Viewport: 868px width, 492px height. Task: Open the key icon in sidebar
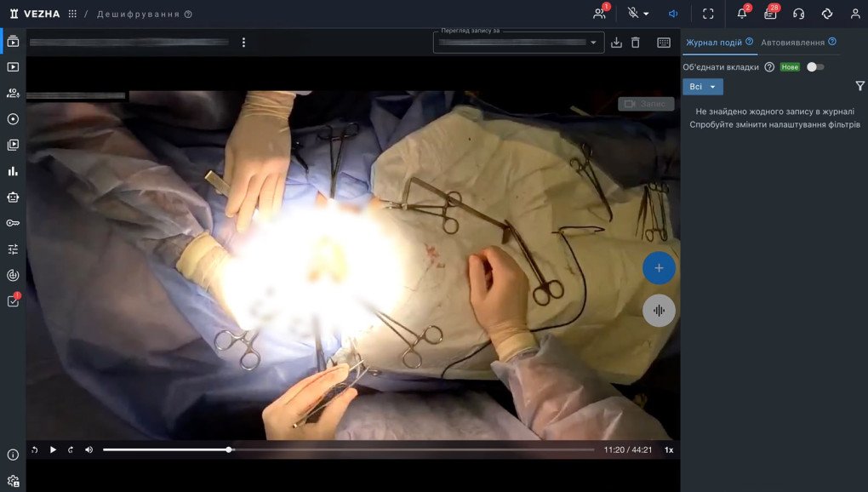point(13,223)
